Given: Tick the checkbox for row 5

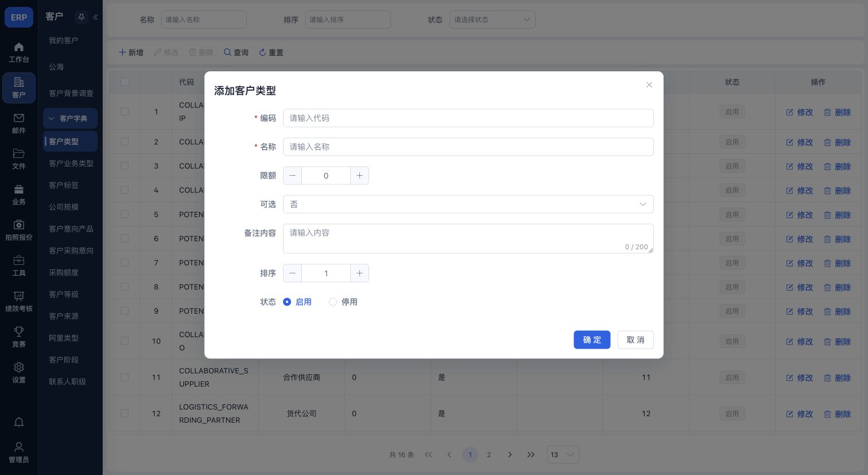Looking at the screenshot, I should click(x=125, y=214).
